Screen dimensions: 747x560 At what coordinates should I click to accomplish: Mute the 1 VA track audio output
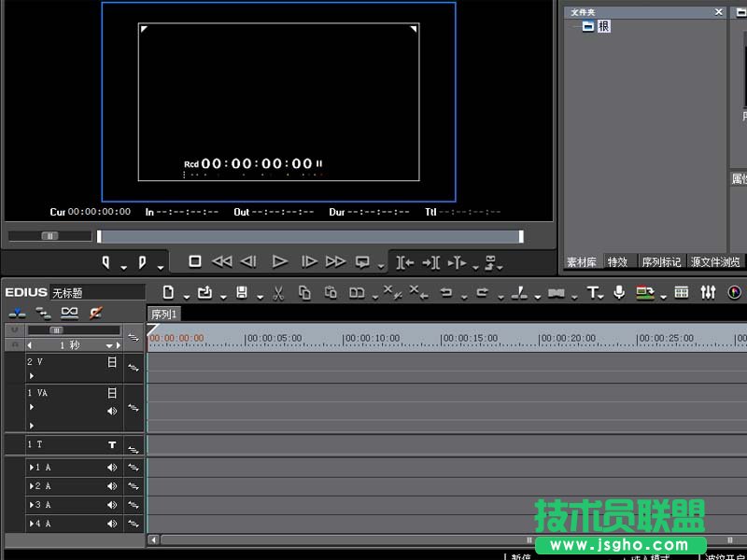[x=112, y=410]
